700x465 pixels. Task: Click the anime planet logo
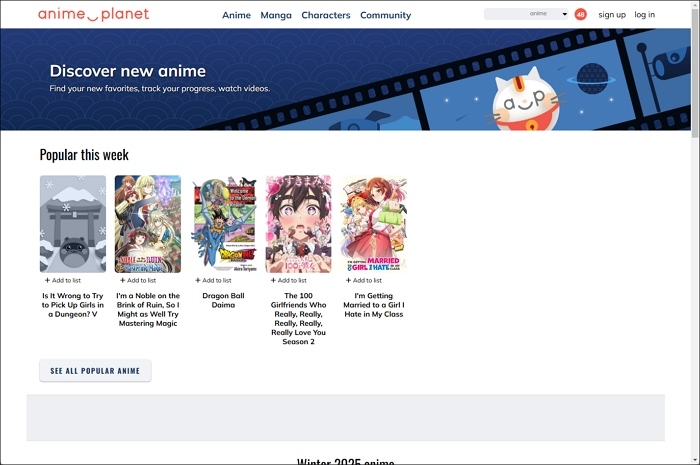[x=93, y=14]
